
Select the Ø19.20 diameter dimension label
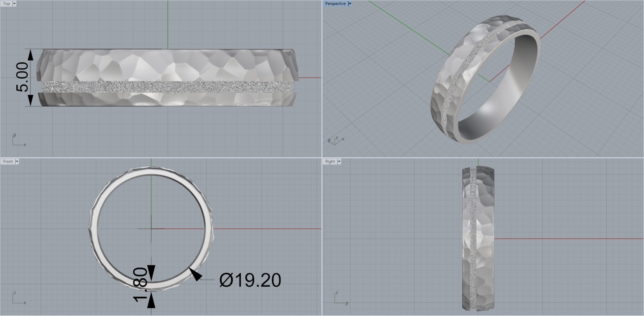pos(250,280)
